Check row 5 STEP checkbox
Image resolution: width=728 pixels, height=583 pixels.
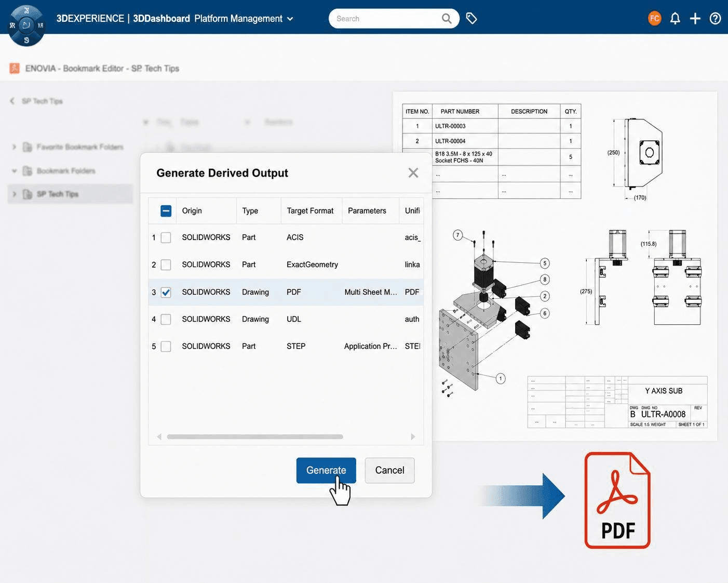[x=166, y=346]
